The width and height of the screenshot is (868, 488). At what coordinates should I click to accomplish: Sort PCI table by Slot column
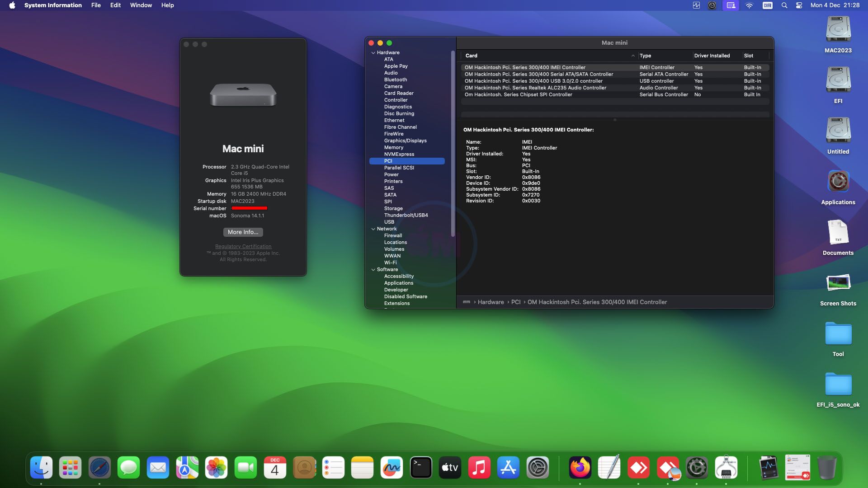[x=756, y=56]
